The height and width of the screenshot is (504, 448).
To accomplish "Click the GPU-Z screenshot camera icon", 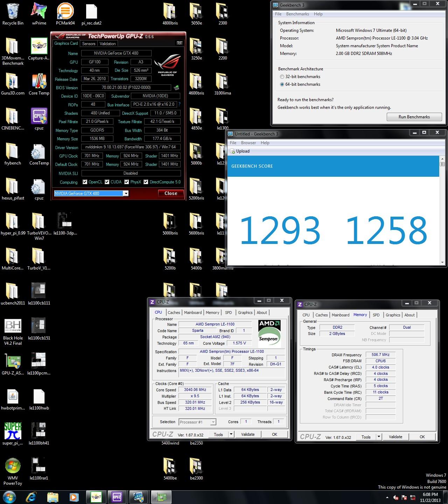I will [x=179, y=43].
